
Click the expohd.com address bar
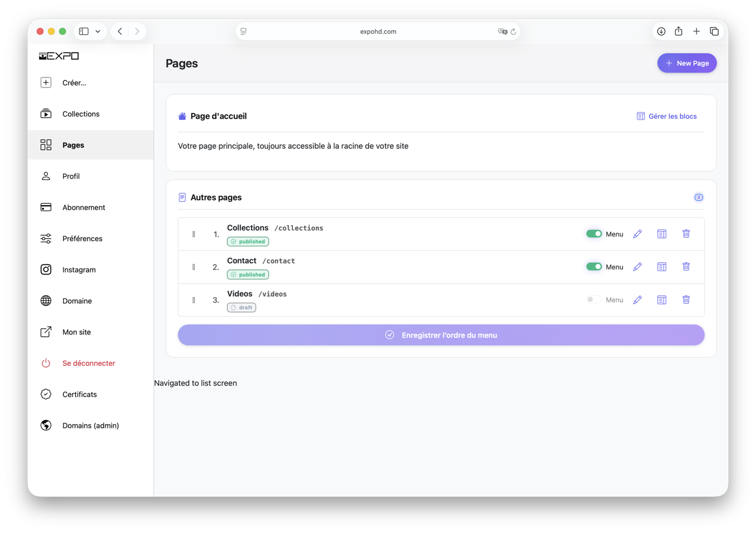point(378,31)
